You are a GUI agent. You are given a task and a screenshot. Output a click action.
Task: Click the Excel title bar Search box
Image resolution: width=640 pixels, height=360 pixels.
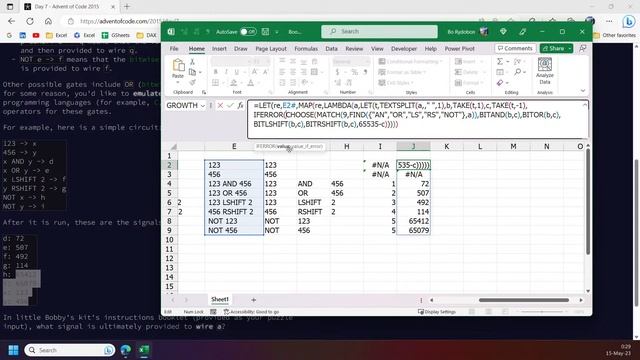tap(379, 31)
